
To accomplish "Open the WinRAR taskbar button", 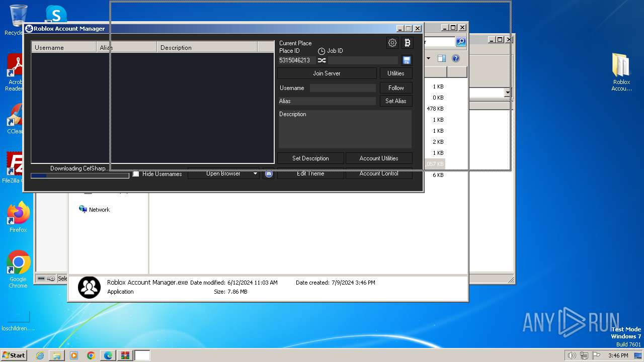I will (125, 355).
